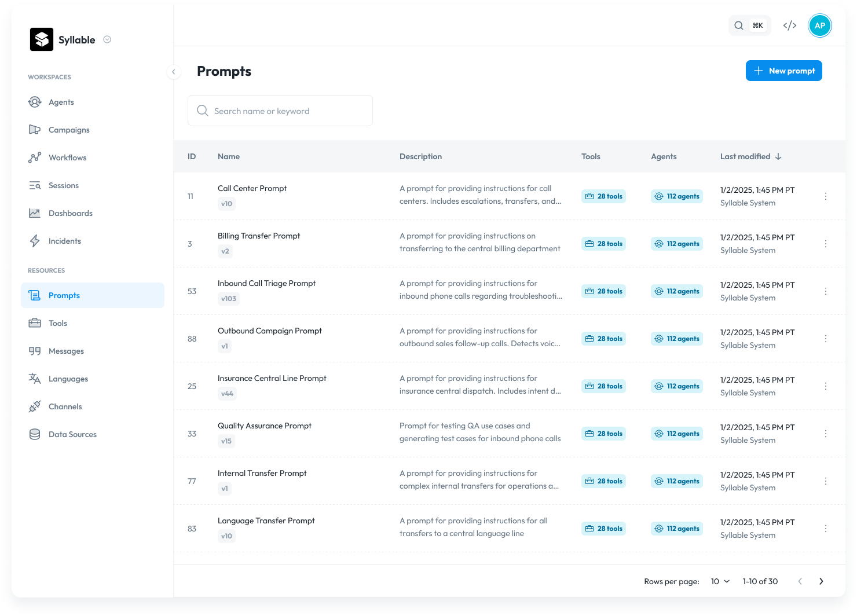Viewport: 857px width, 616px height.
Task: Open the Call Center Prompt name
Action: 252,188
